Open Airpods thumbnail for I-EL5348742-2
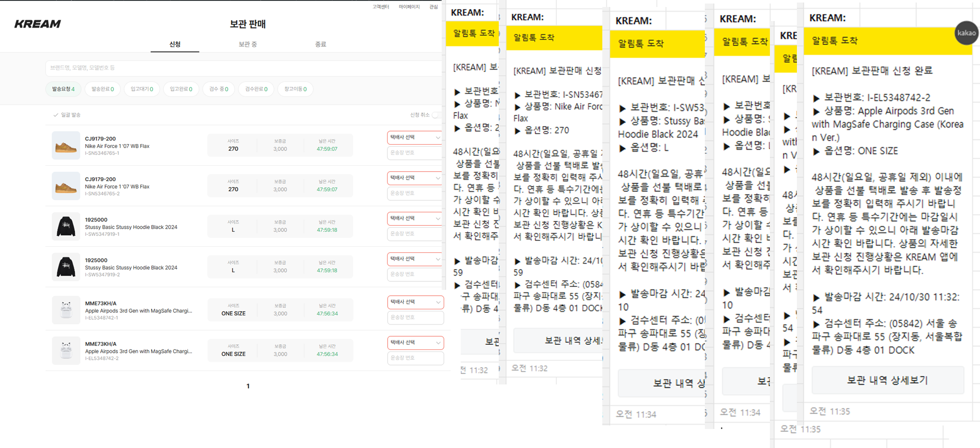 [66, 350]
